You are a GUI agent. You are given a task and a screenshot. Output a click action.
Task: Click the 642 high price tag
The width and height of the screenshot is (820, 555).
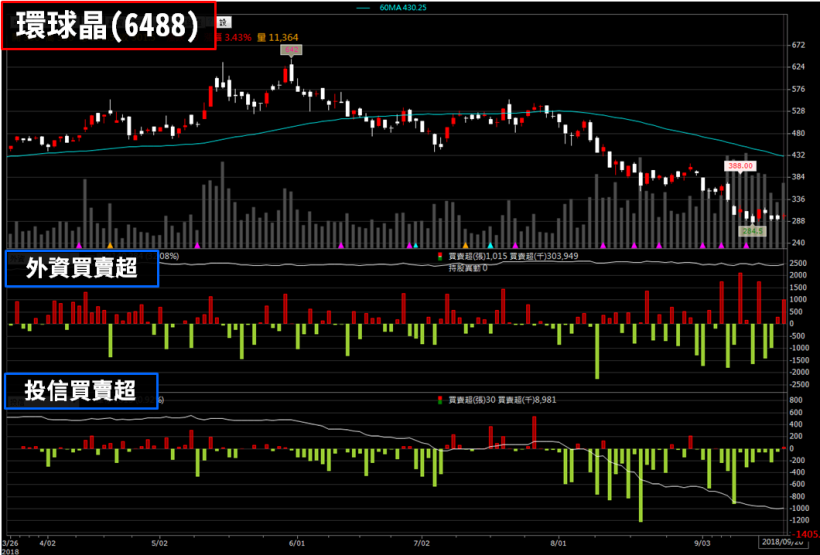(291, 50)
